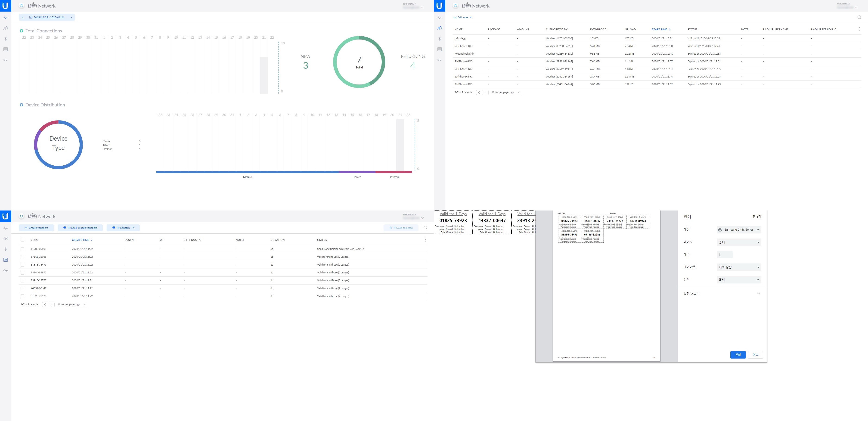
Task: Toggle the select-all checkbox beside CODE header
Action: coord(23,240)
